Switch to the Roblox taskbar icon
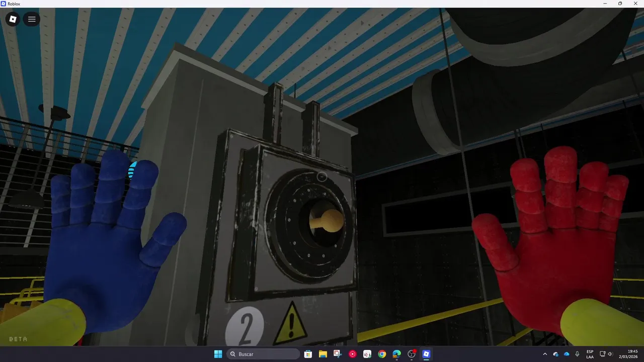The image size is (644, 362). [x=426, y=354]
